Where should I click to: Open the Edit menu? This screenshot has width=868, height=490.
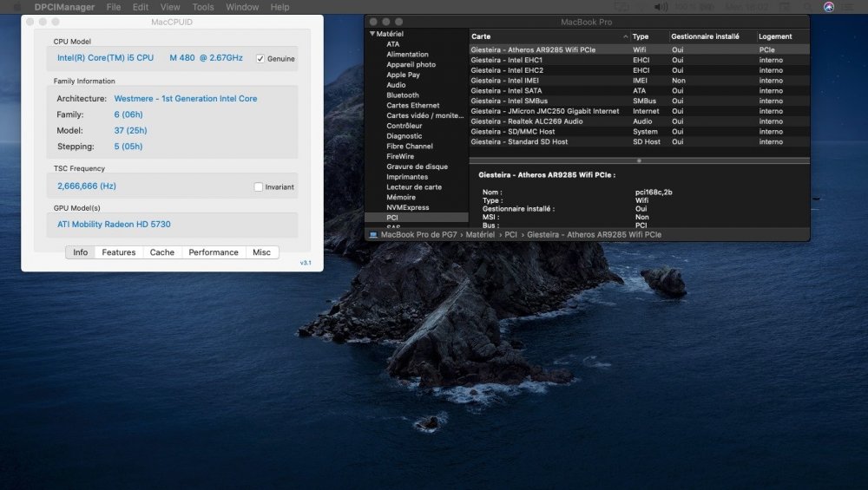pos(140,7)
